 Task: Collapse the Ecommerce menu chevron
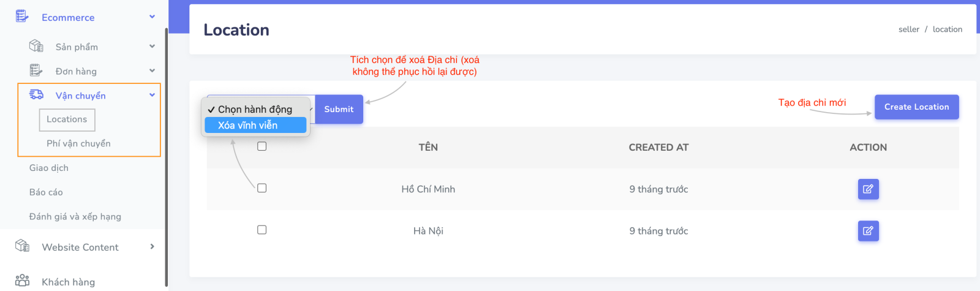pos(152,17)
